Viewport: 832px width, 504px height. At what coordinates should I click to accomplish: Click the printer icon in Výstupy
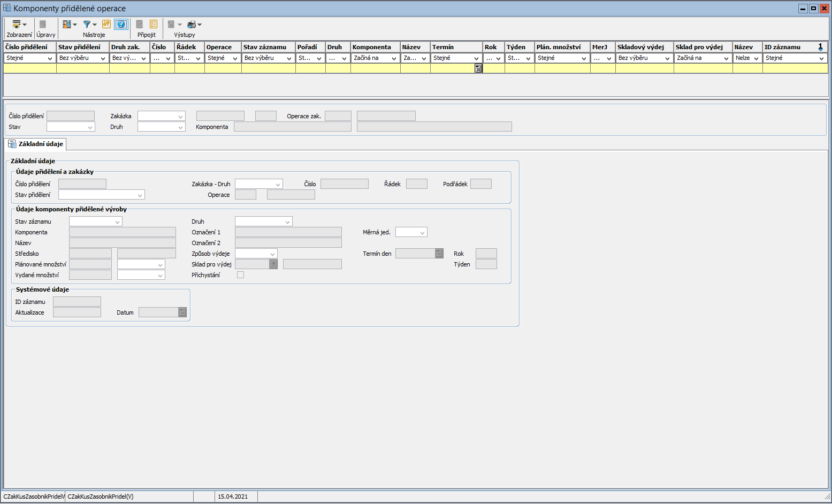[192, 25]
